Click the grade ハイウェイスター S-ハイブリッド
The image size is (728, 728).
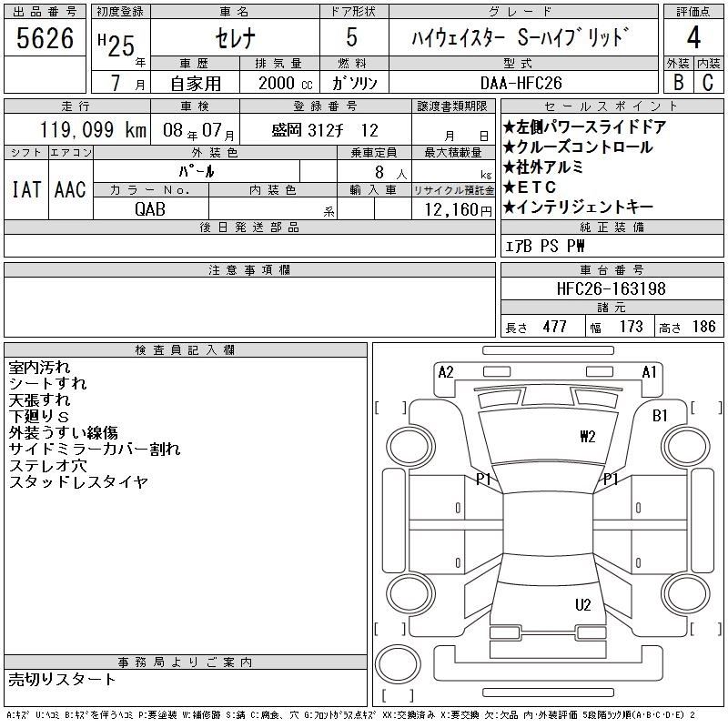click(x=521, y=37)
